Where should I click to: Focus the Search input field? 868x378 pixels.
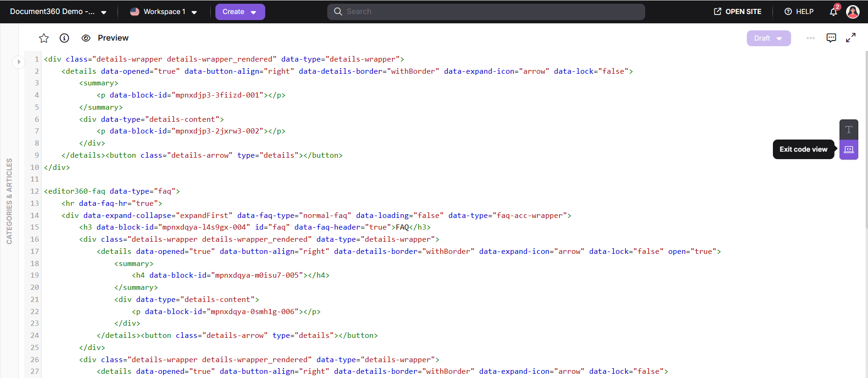[x=486, y=12]
